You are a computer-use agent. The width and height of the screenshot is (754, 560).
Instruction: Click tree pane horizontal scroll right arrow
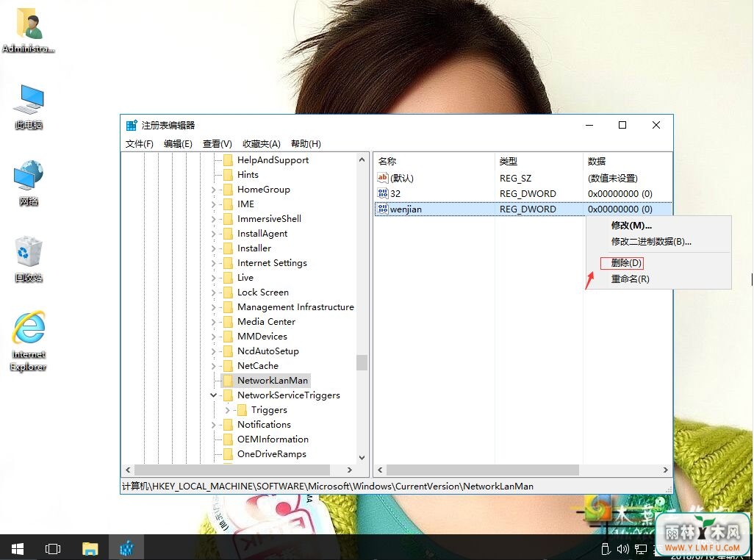pos(350,470)
